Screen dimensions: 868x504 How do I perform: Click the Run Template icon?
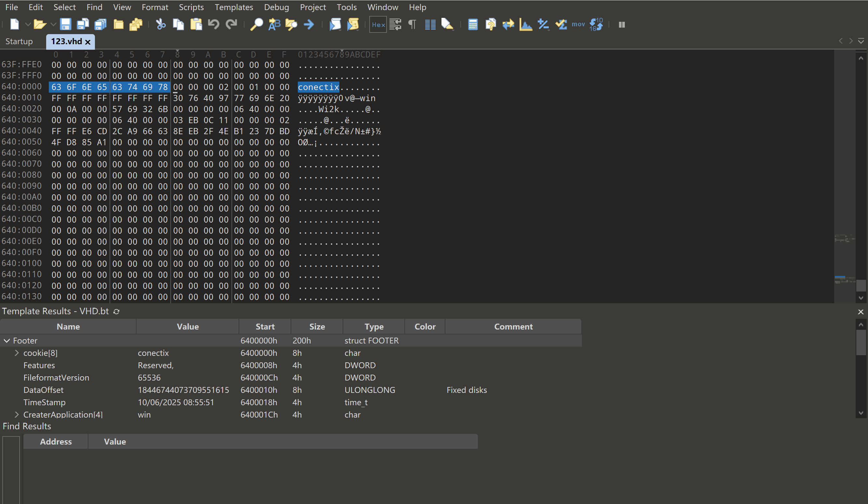[353, 24]
